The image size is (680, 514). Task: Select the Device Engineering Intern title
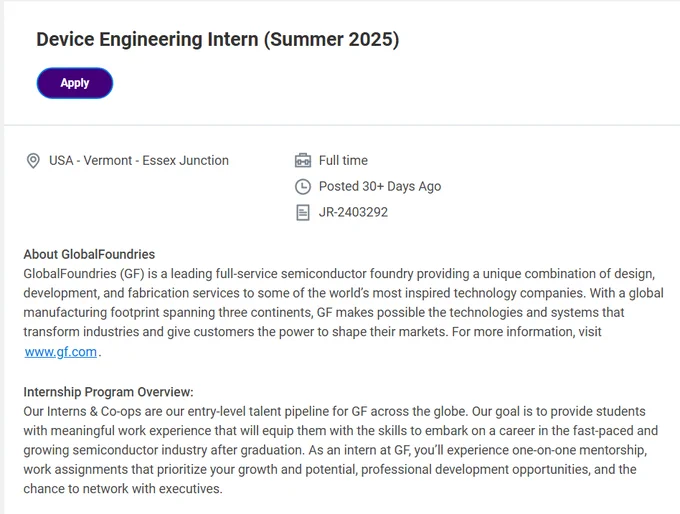coord(218,39)
